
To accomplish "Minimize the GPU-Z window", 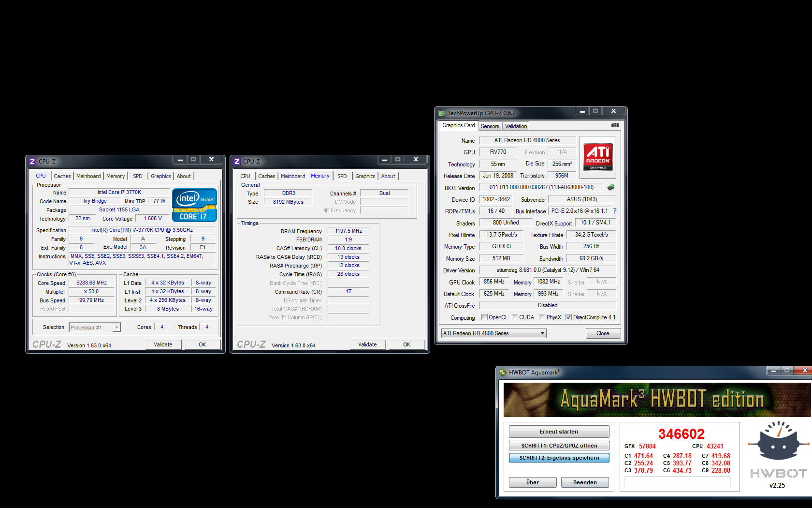I will (582, 111).
